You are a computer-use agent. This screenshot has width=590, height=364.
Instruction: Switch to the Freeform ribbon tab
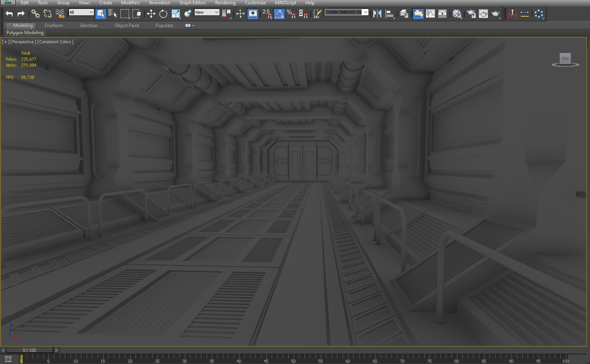click(54, 25)
